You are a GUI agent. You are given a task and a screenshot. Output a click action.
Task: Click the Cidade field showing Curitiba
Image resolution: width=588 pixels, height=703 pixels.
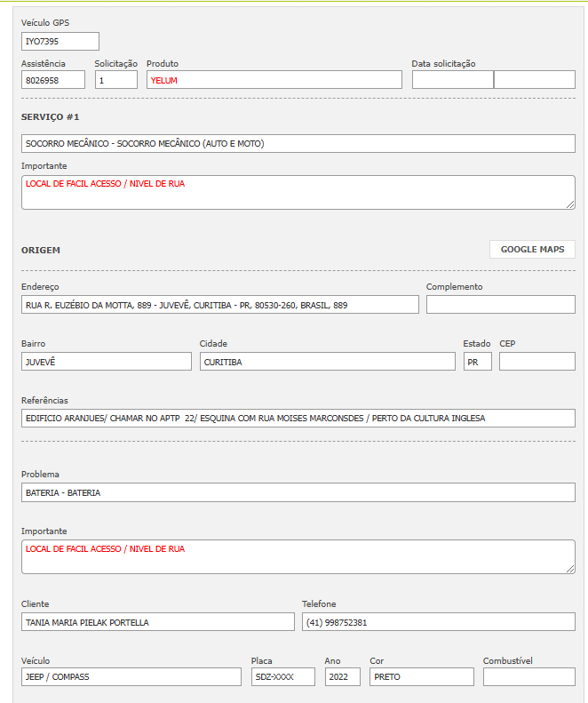click(327, 362)
